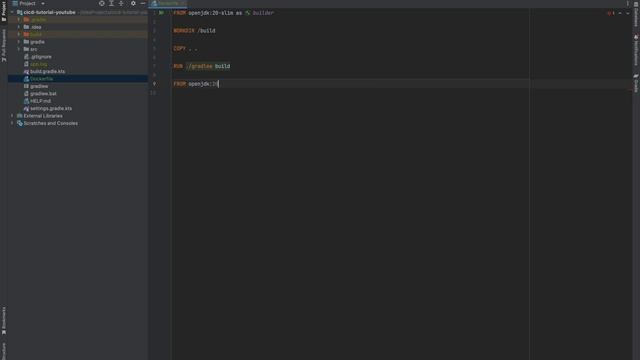Expand the gradle folder arrow

tap(19, 42)
